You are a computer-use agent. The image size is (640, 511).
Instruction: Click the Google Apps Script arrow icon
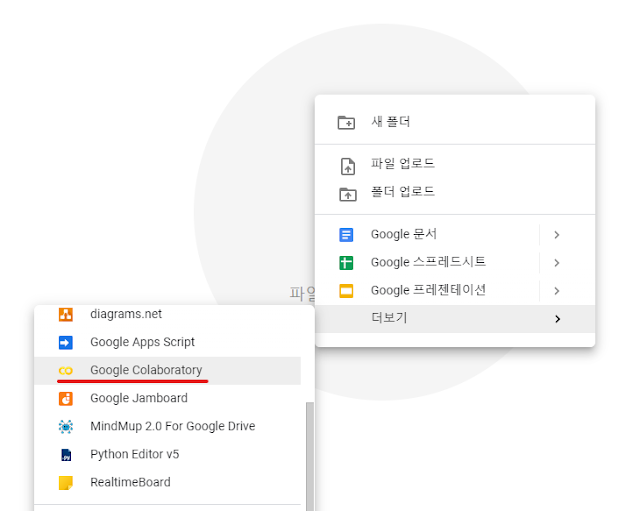pos(66,342)
